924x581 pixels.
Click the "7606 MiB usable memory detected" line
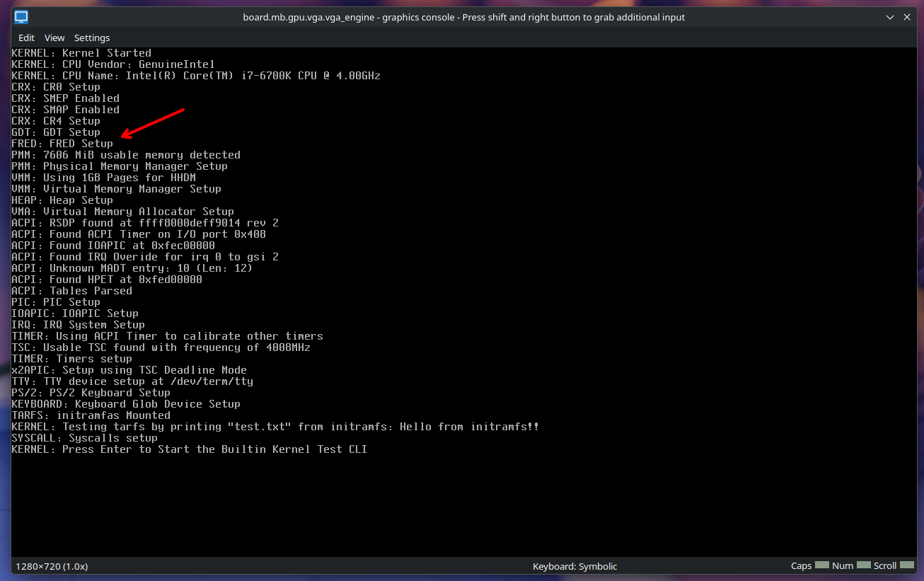(142, 155)
